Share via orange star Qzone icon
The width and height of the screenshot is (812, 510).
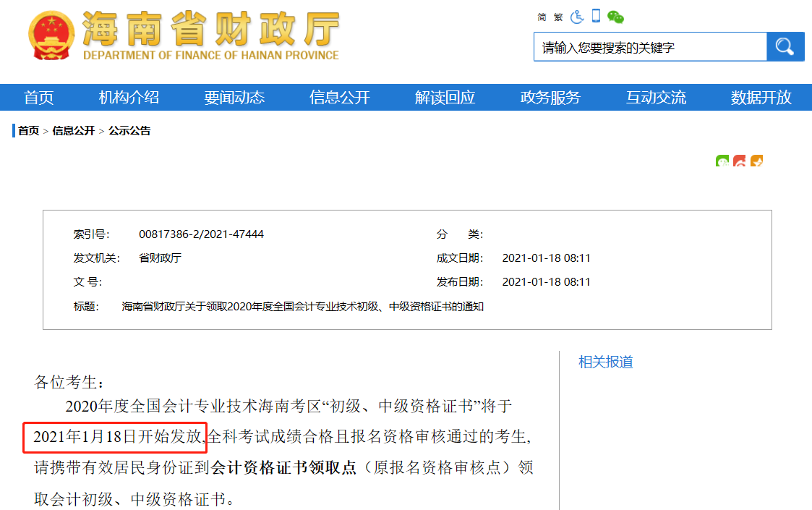(756, 161)
